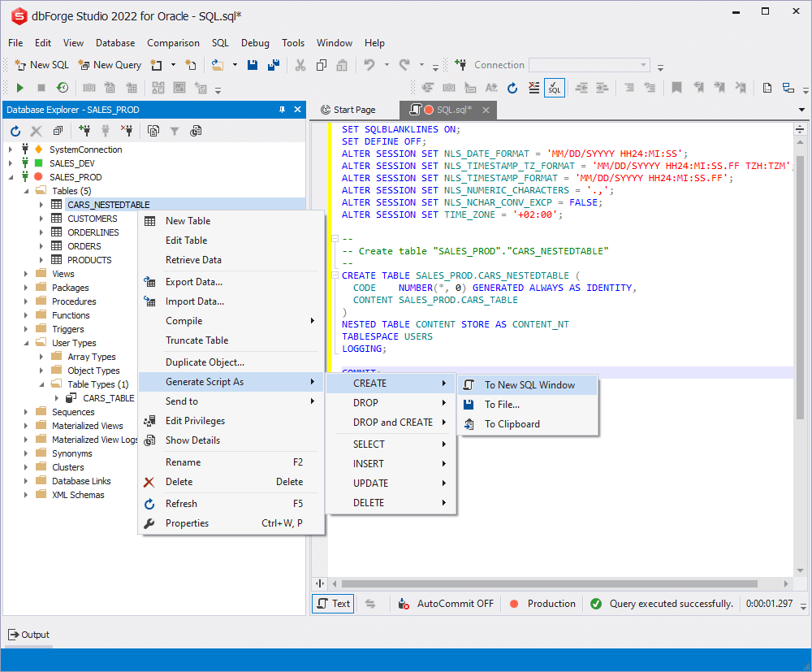Close the SQL.sql tab

pos(486,110)
